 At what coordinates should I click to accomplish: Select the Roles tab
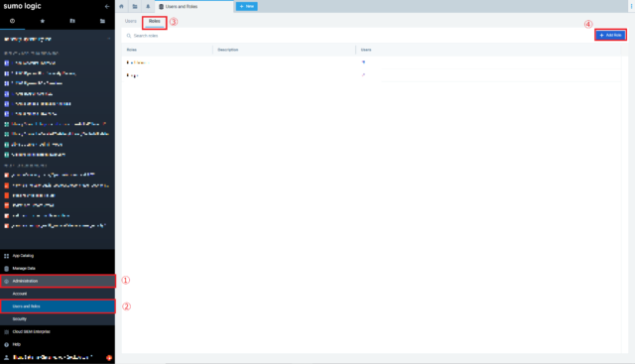155,22
